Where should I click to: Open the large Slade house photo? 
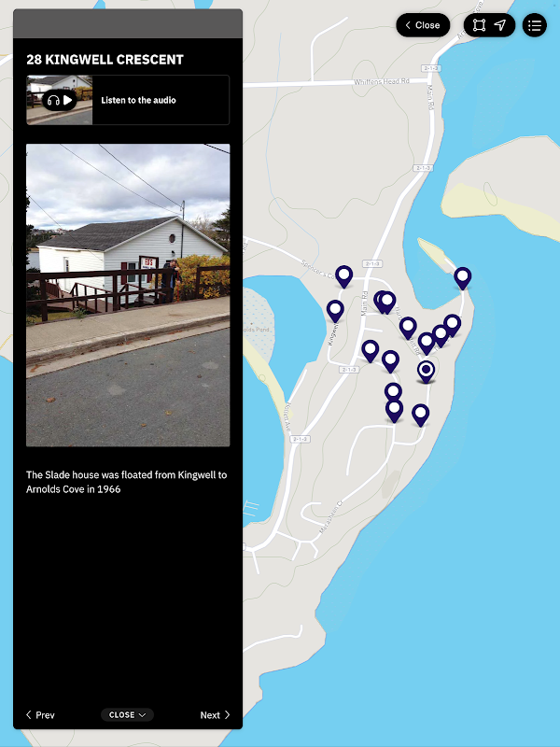pyautogui.click(x=128, y=295)
